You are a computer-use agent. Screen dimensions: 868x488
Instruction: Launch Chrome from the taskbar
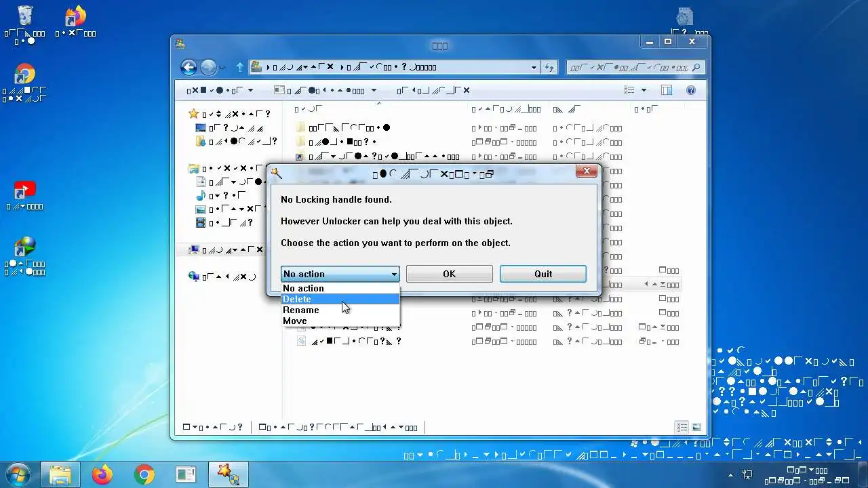click(x=144, y=475)
